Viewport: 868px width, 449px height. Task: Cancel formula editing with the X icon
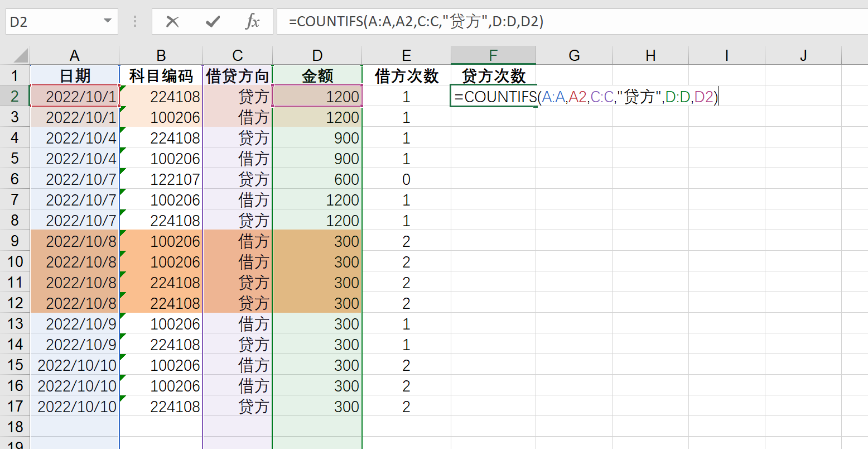coord(173,21)
